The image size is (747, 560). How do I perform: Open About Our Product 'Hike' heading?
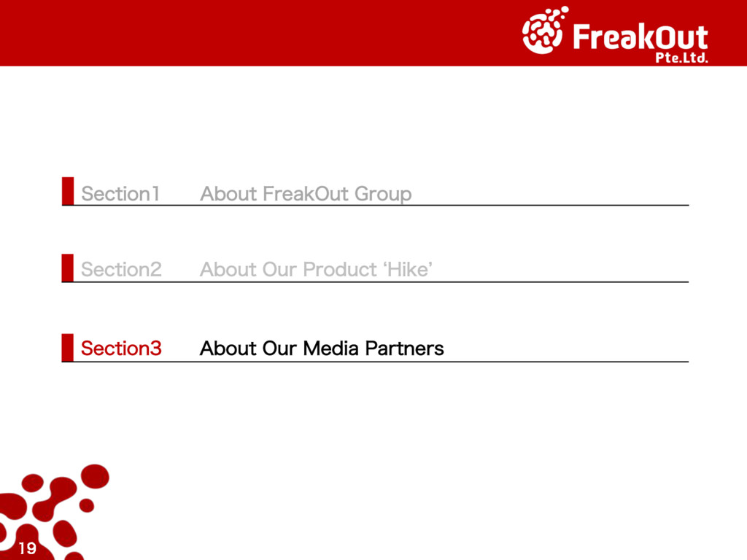[317, 270]
